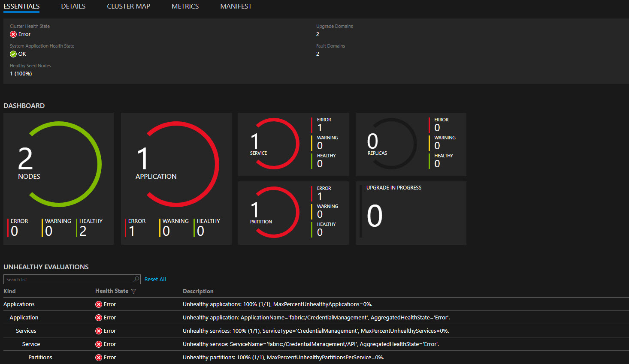Click the Reset All link
The width and height of the screenshot is (629, 364).
(155, 279)
